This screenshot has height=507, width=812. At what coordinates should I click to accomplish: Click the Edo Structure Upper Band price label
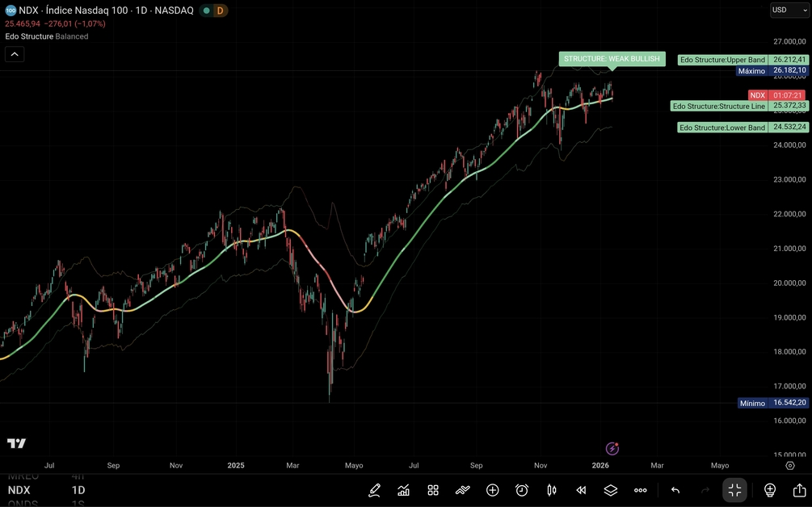click(743, 60)
